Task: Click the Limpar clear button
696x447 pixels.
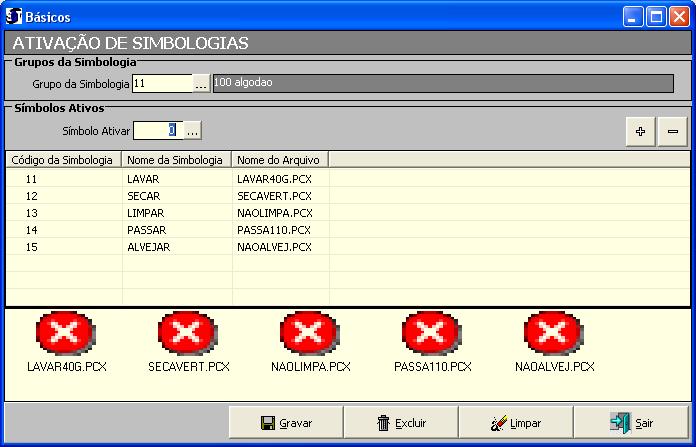Action: [x=516, y=423]
